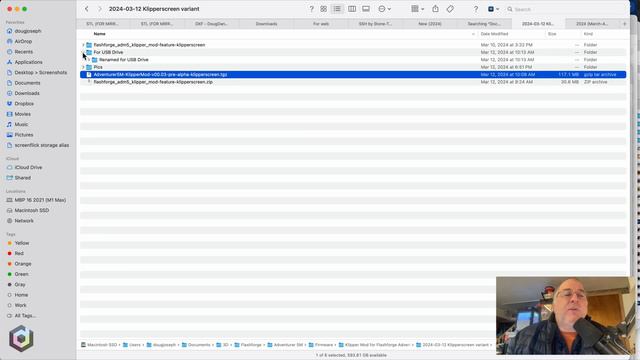
Task: Go forward with the Finder forward arrow
Action: point(100,9)
